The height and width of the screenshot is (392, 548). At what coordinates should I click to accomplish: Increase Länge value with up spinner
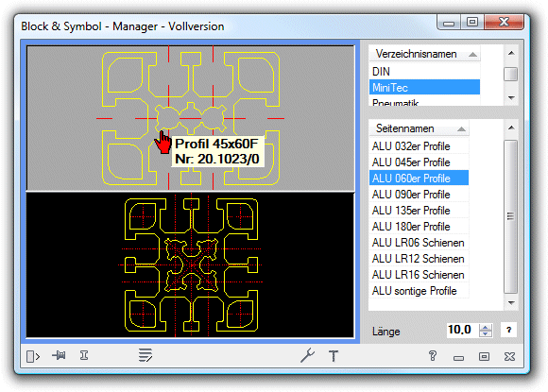pos(485,327)
